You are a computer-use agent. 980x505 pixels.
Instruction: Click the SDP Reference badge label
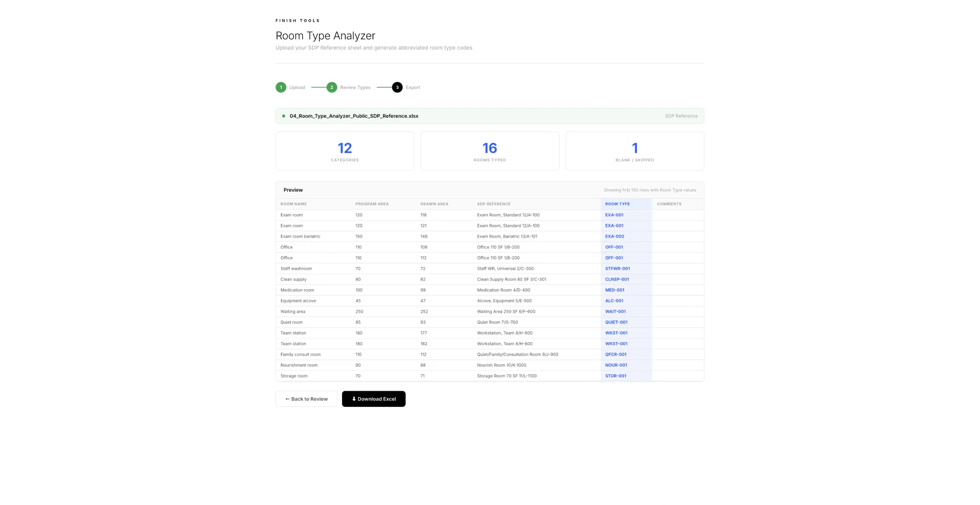[x=681, y=115]
